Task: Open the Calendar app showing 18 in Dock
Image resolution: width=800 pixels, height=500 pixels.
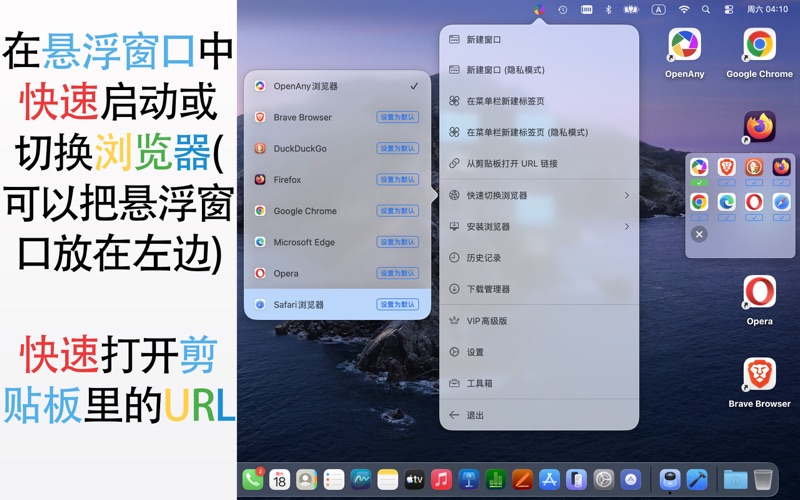Action: [280, 480]
